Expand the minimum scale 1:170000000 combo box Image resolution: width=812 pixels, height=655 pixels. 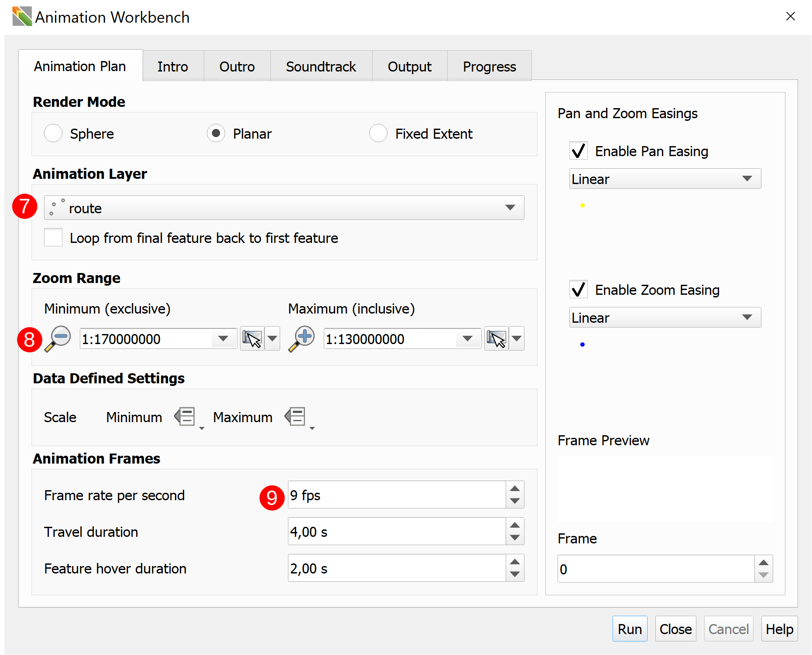tap(223, 339)
